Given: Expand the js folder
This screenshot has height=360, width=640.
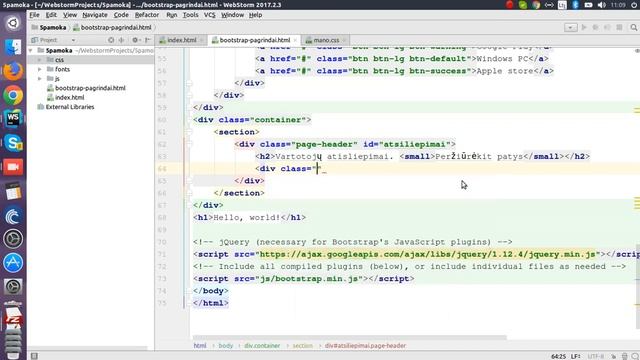Looking at the screenshot, I should pyautogui.click(x=40, y=78).
